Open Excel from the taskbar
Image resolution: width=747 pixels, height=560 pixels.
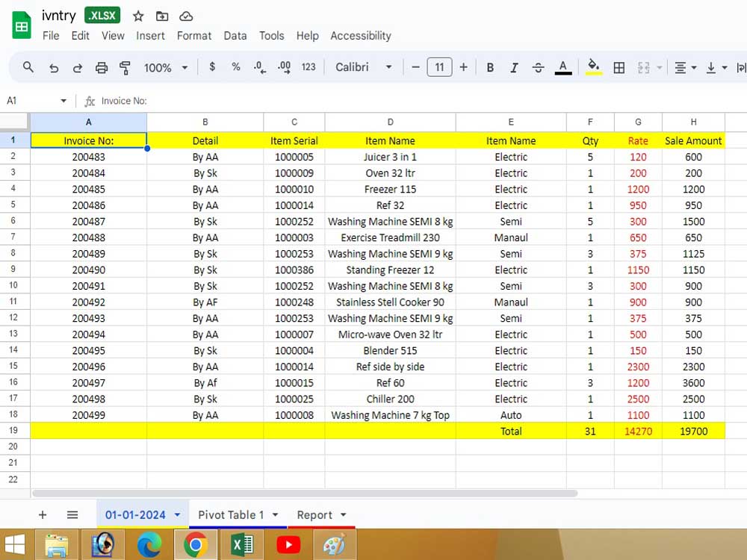pos(241,544)
